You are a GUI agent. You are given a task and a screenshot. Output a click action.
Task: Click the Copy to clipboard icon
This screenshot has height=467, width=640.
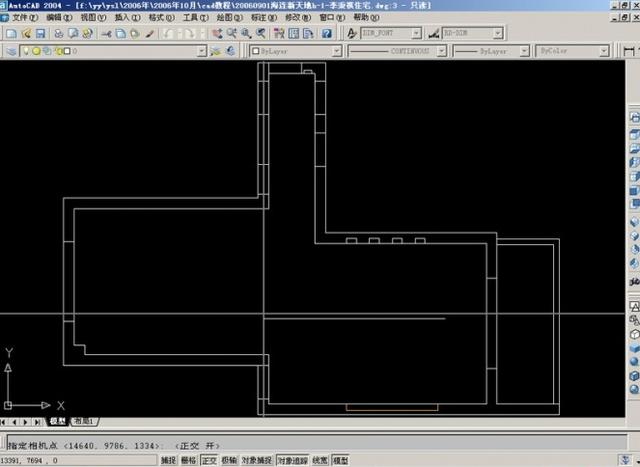(x=121, y=33)
